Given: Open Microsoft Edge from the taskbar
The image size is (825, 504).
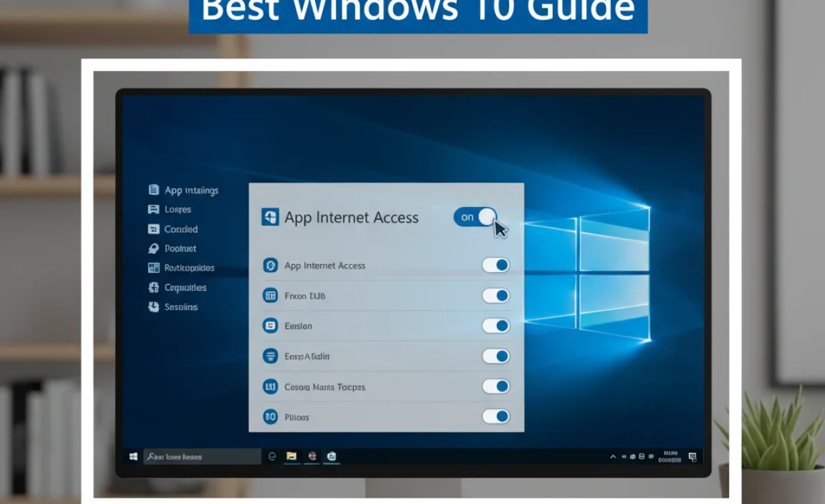Looking at the screenshot, I should coord(272,456).
